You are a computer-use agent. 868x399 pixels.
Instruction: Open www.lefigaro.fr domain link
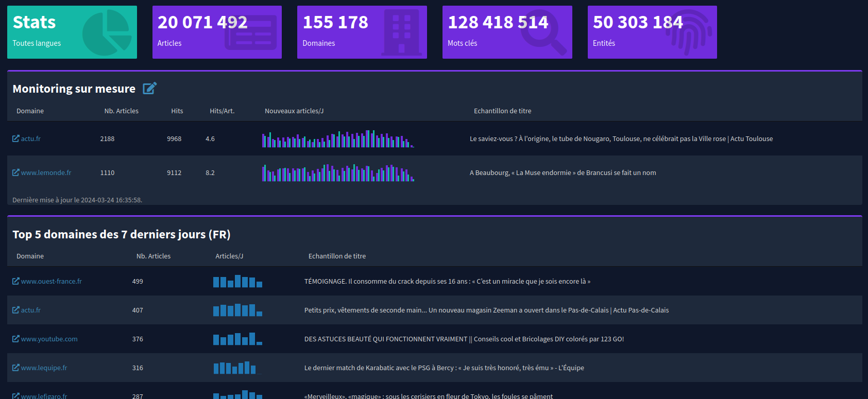(44, 396)
